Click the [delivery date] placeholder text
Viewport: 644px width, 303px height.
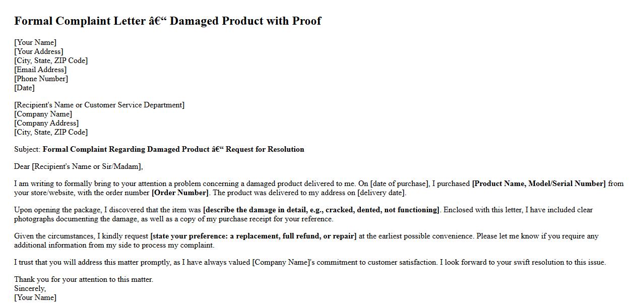381,193
